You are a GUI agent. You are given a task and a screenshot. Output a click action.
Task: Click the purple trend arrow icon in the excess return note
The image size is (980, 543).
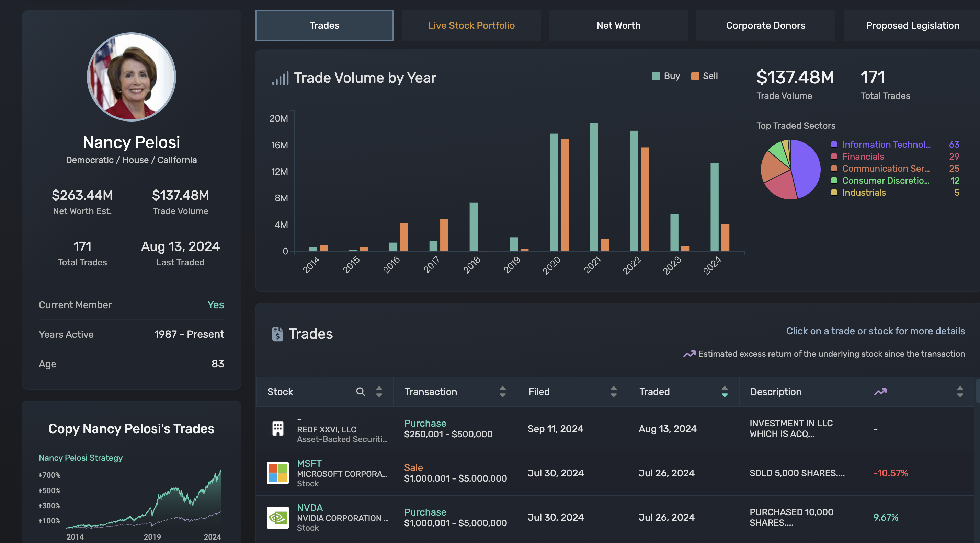(x=690, y=354)
